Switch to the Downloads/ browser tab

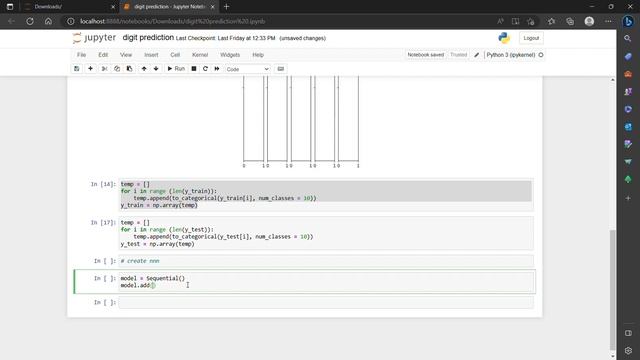tap(68, 7)
